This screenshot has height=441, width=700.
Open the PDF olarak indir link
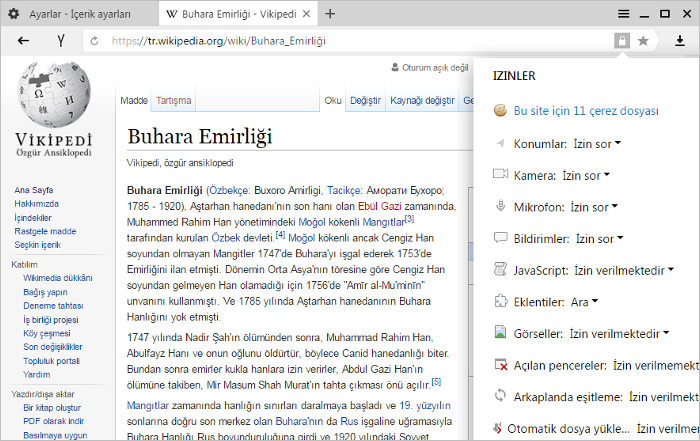point(54,421)
